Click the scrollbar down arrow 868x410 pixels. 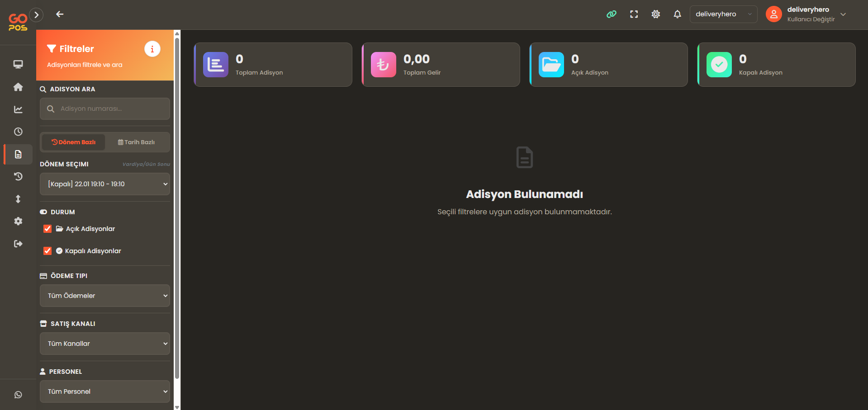tap(177, 407)
